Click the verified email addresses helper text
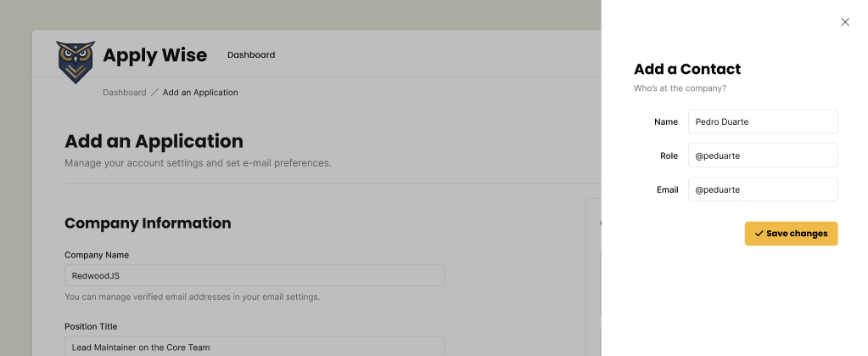Viewport: 868px width, 356px height. click(193, 297)
